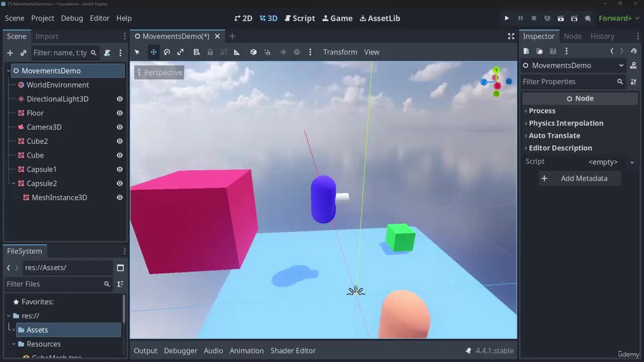This screenshot has height=362, width=644.
Task: Load a resource with the Inspector folder icon
Action: pyautogui.click(x=539, y=51)
